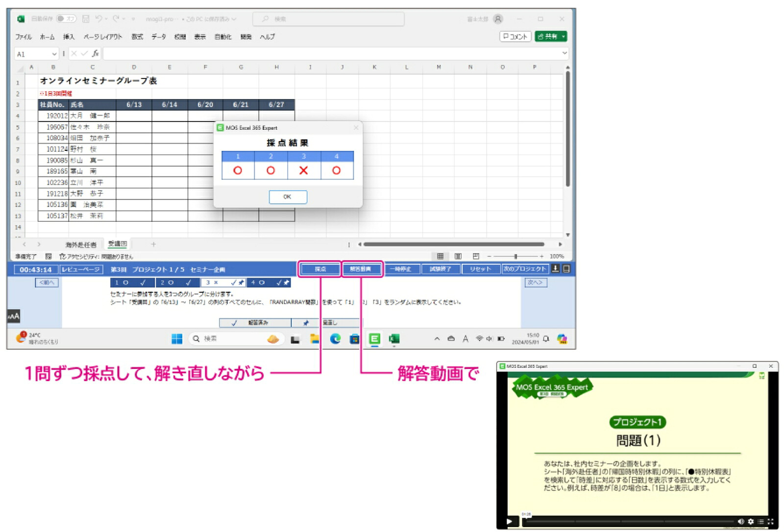
Task: Open the ホーム ribbon tab
Action: pyautogui.click(x=47, y=37)
